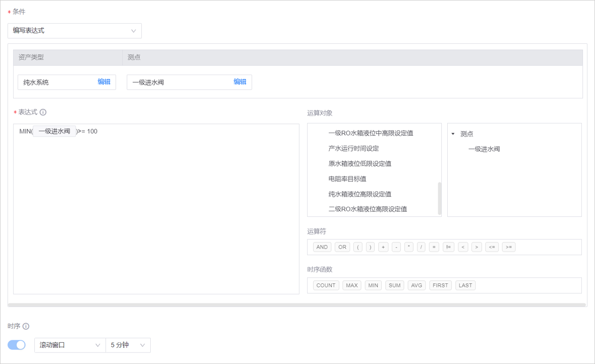Insert the AND operator
The height and width of the screenshot is (364, 595).
pos(322,247)
